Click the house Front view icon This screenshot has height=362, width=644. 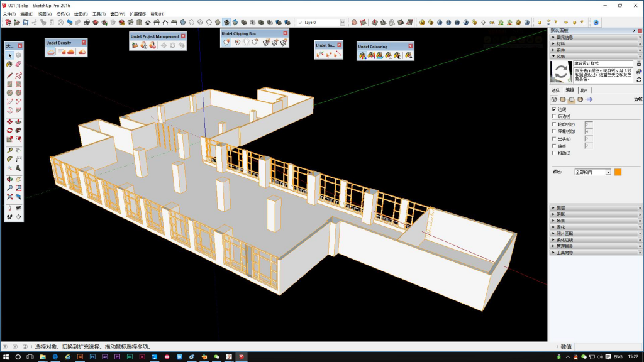click(x=148, y=23)
